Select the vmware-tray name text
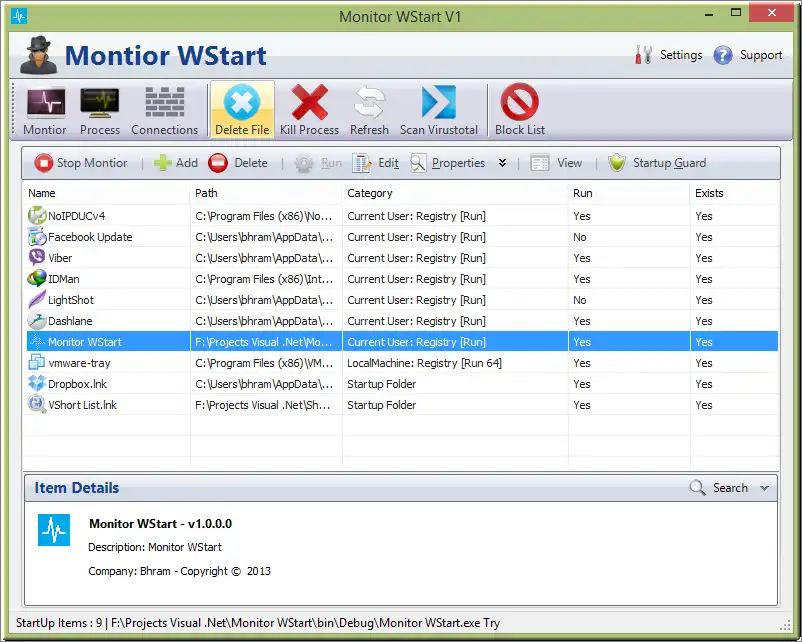The image size is (802, 642). 79,363
